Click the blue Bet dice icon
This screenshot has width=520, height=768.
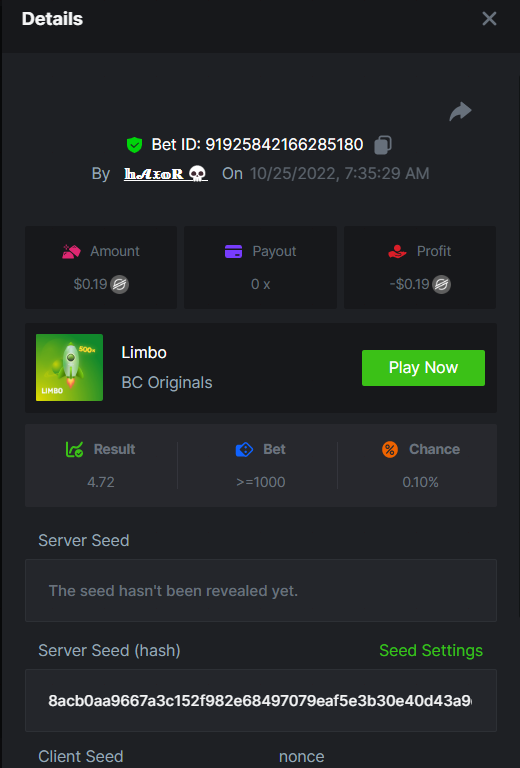click(244, 449)
